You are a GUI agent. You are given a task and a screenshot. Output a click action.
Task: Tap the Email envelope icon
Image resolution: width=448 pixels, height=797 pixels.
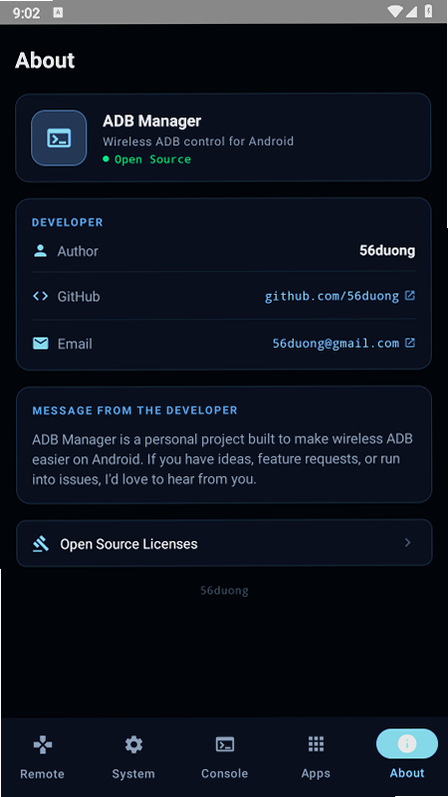click(40, 344)
